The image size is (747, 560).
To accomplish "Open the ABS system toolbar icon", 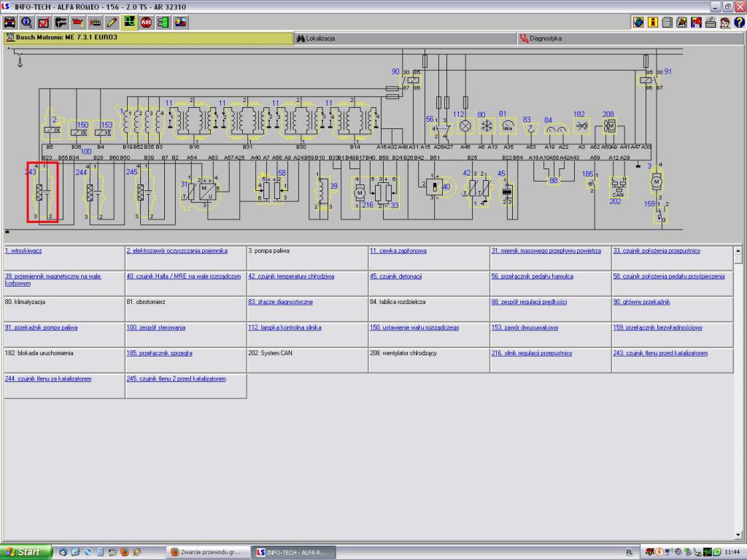I will (x=146, y=22).
